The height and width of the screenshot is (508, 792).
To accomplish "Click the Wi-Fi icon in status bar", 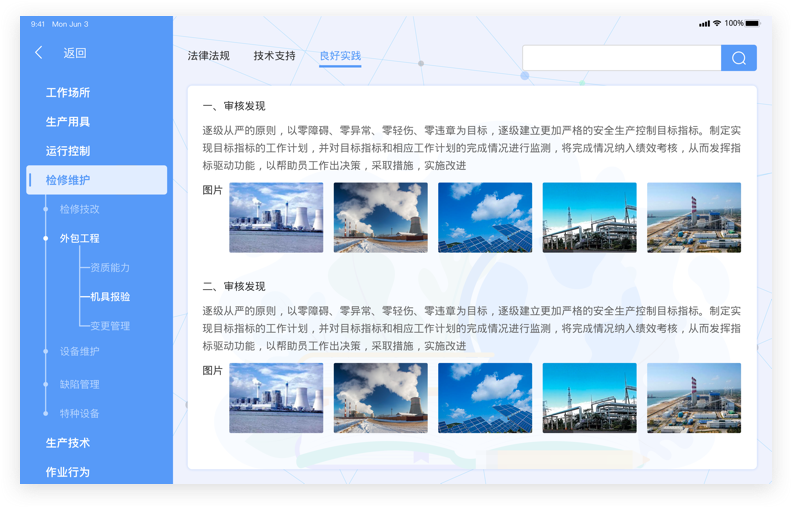I will pos(717,23).
